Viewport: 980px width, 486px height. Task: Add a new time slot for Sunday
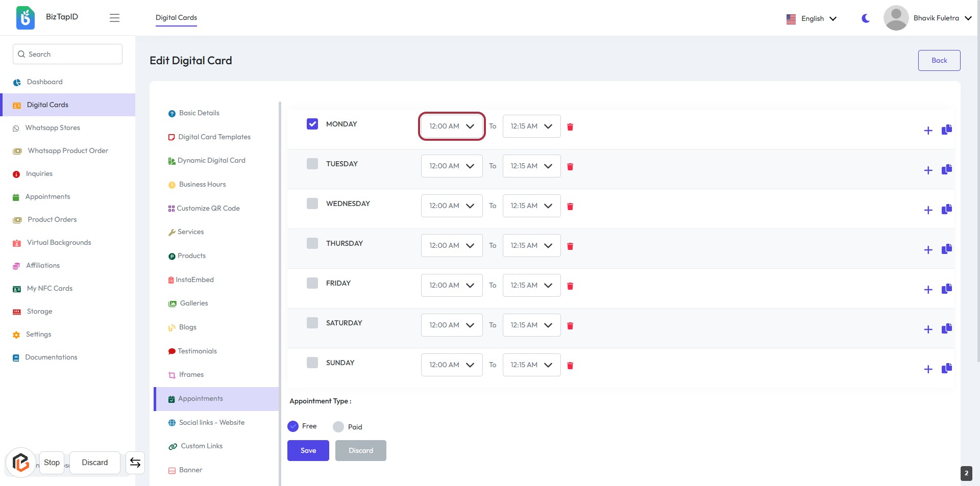point(928,369)
